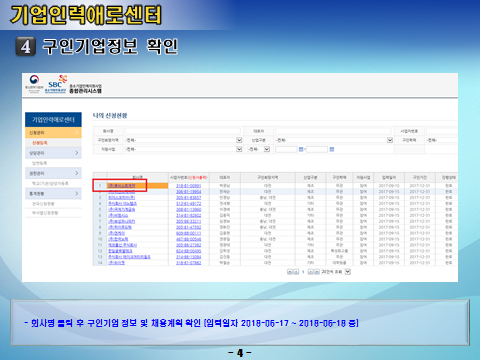Go to first page pagination icon
The width and height of the screenshot is (480, 360).
click(x=290, y=272)
